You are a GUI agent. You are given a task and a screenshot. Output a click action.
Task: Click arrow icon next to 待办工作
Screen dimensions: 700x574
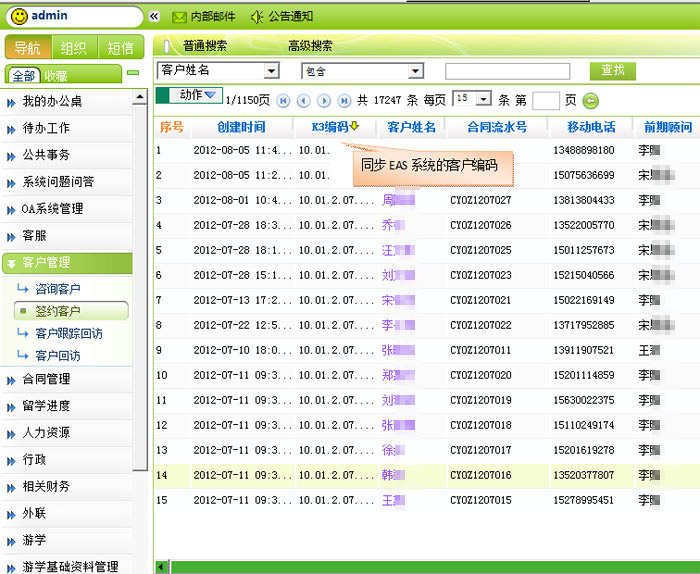coord(11,129)
